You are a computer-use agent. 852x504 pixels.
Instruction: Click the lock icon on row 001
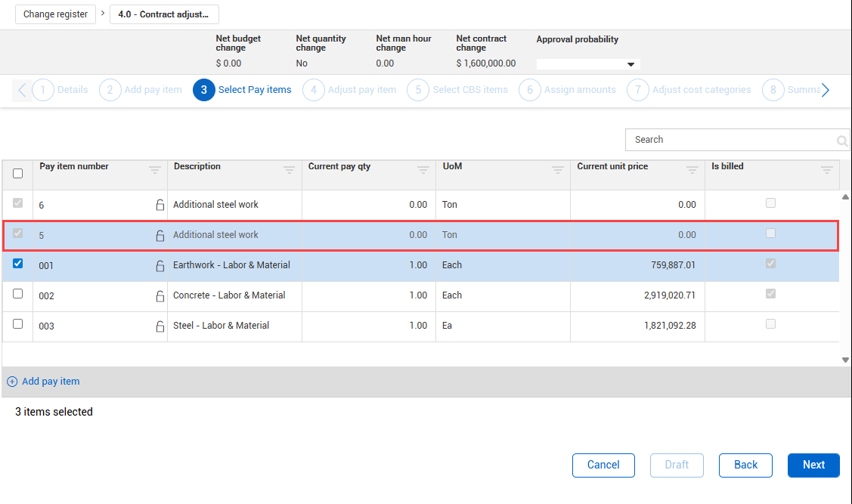pyautogui.click(x=160, y=265)
